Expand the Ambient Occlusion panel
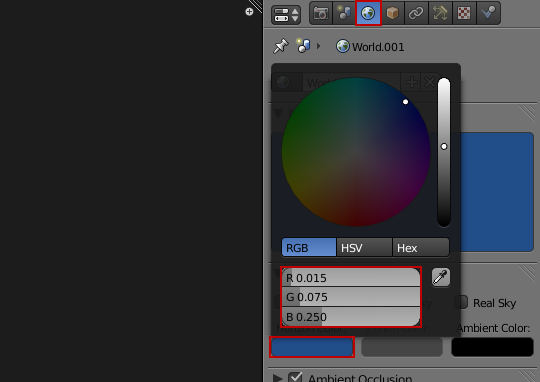 (278, 378)
